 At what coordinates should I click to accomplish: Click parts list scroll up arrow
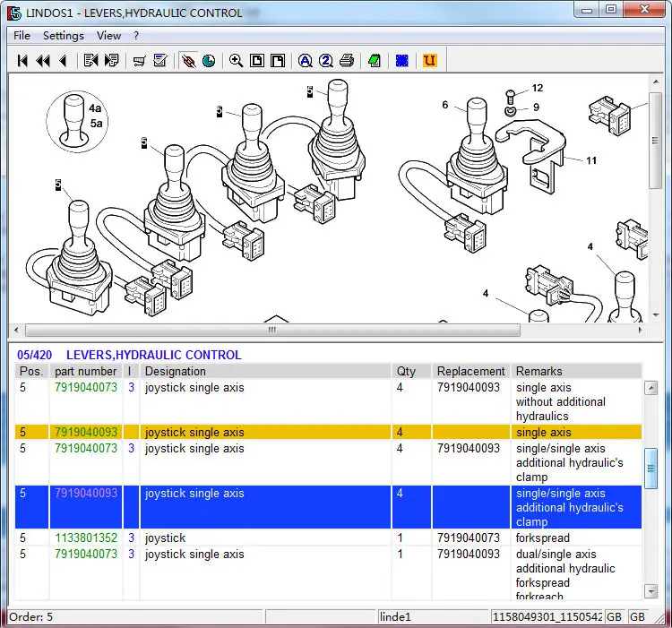(651, 388)
